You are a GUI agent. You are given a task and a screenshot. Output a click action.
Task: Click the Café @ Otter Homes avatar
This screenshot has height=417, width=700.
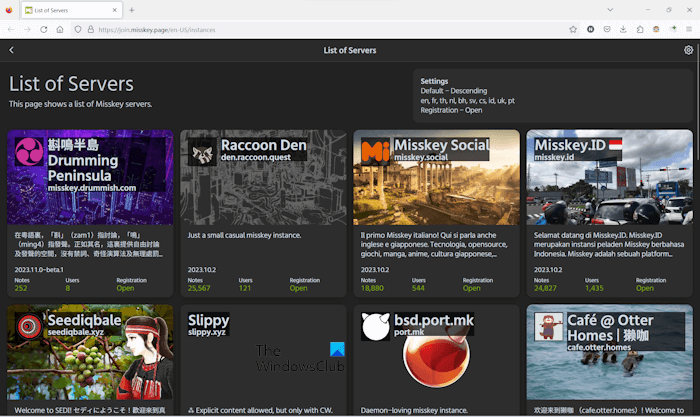(x=549, y=327)
